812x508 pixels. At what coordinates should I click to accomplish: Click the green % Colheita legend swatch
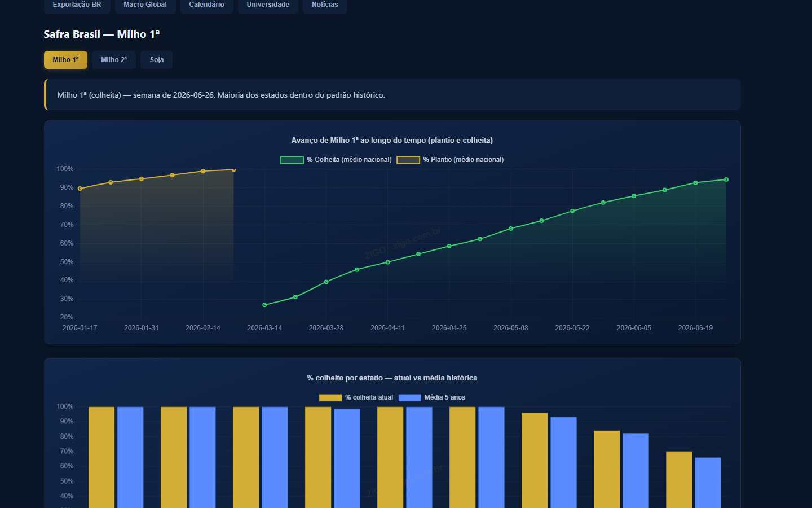[292, 160]
